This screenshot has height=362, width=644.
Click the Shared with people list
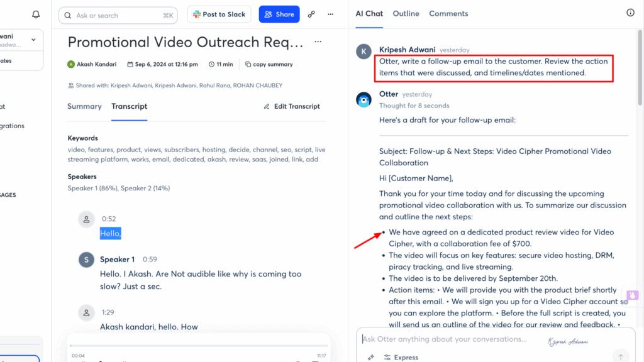[x=175, y=85]
